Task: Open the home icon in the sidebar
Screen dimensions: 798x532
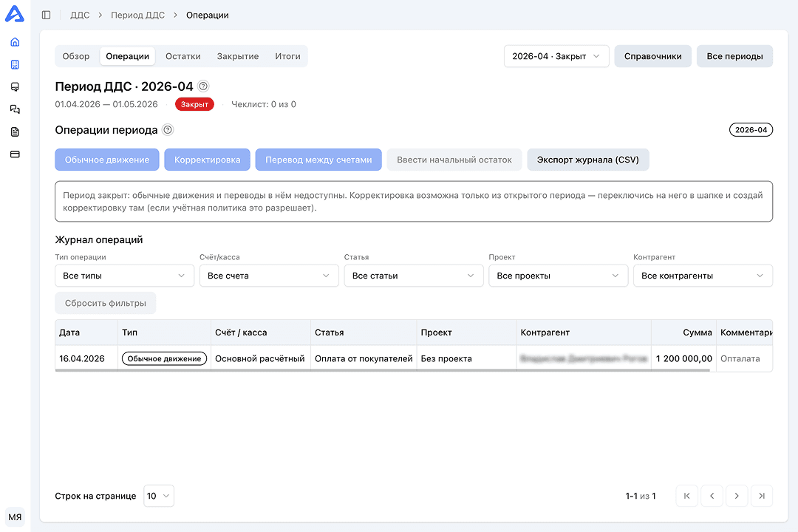Action: (15, 41)
